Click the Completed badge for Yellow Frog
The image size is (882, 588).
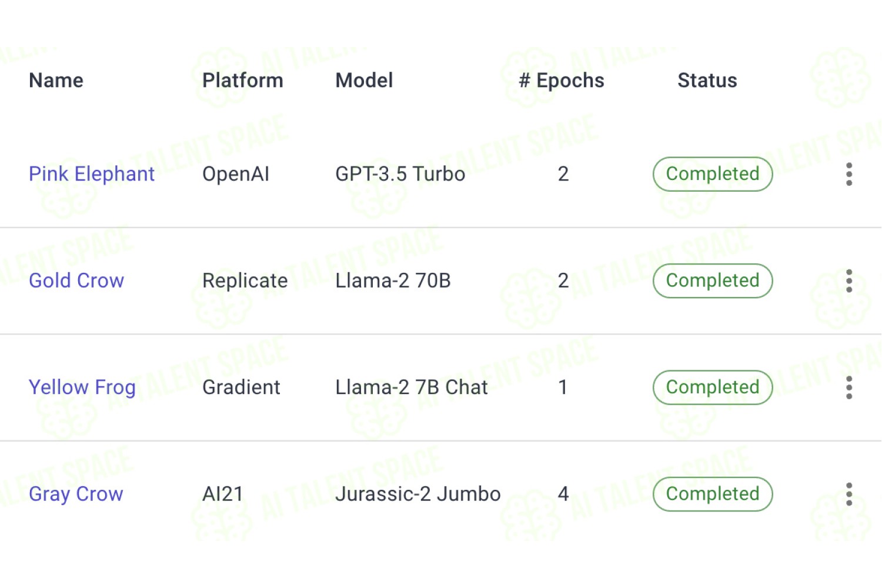point(713,387)
